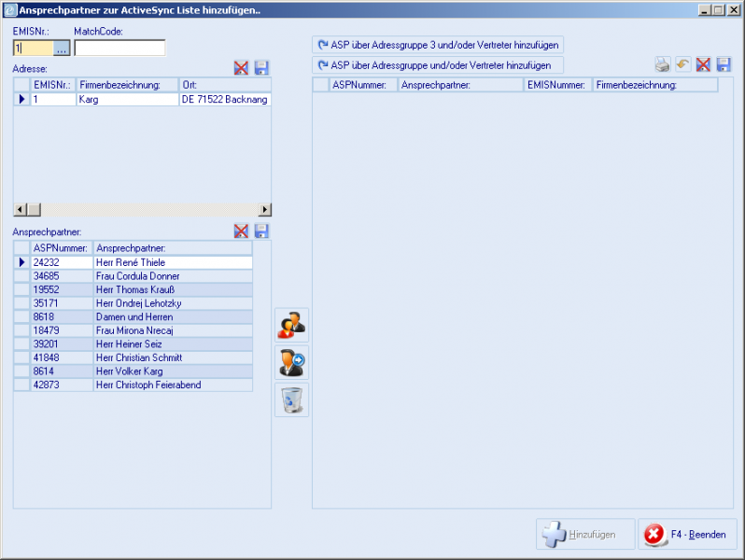745x560 pixels.
Task: Click Ansprechpartner column header in left contact list
Action: point(173,248)
